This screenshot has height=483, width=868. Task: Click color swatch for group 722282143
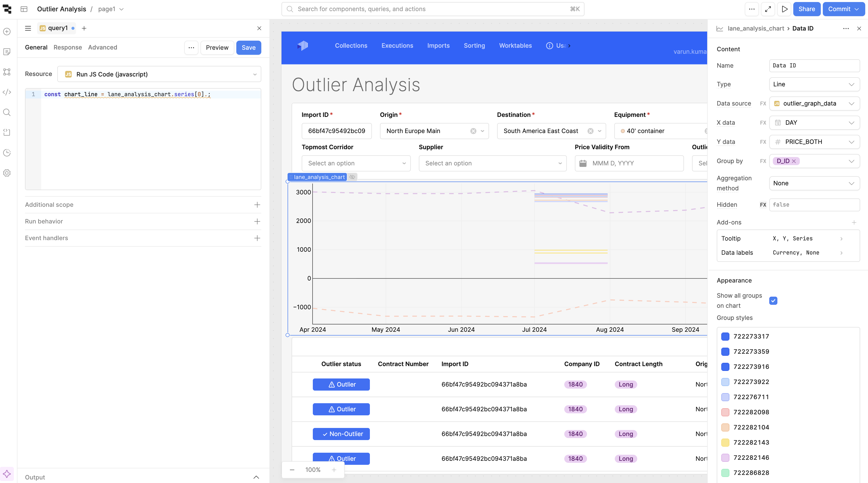tap(725, 442)
